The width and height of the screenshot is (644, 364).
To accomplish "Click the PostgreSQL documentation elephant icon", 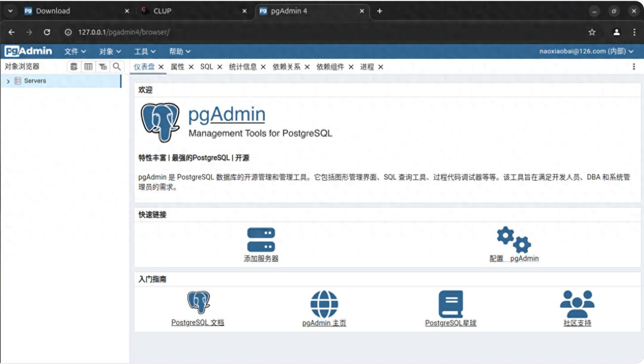I will (x=198, y=303).
